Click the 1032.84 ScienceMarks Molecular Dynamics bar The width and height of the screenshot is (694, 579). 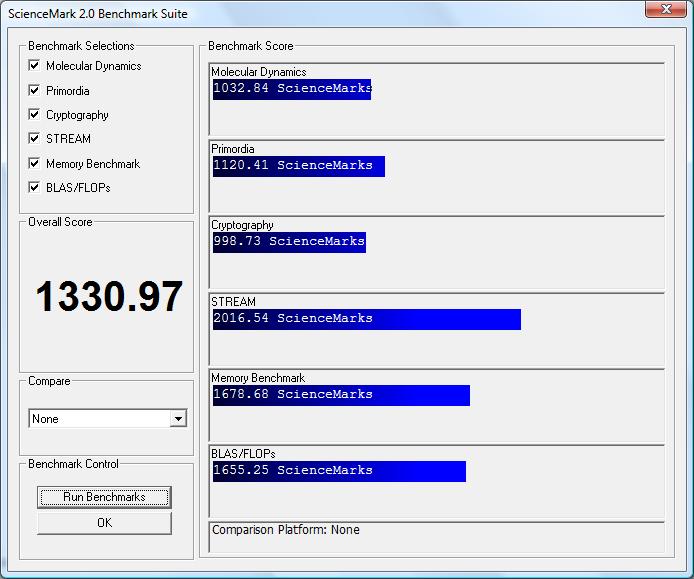point(292,89)
